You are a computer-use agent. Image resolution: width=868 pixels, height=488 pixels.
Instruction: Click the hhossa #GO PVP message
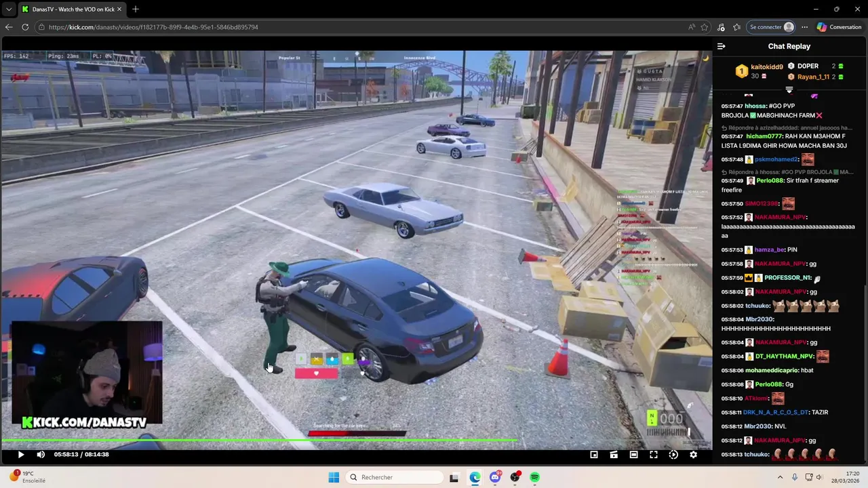point(772,111)
